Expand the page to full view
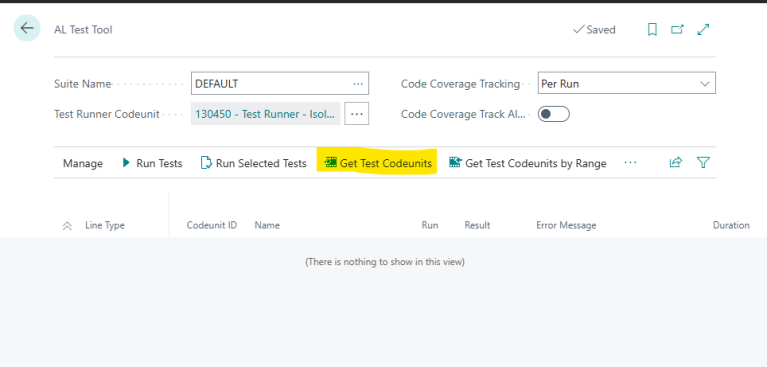This screenshot has height=367, width=767. click(x=703, y=30)
